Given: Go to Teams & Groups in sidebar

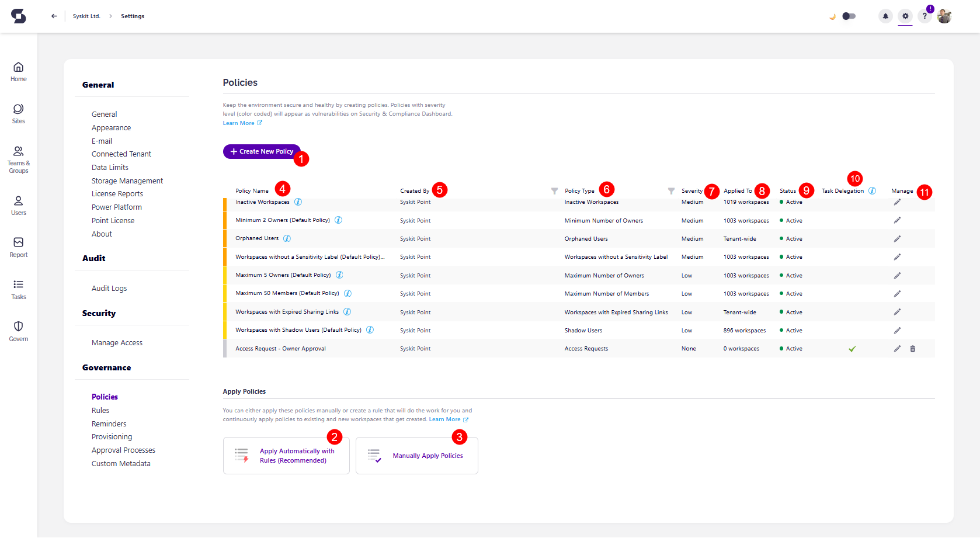Looking at the screenshot, I should tap(19, 159).
